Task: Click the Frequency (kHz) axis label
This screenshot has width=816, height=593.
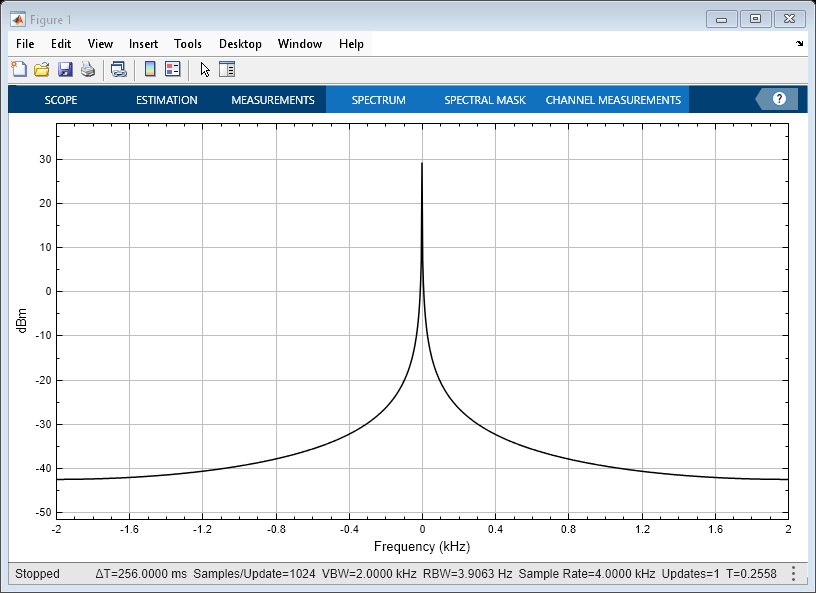Action: (x=422, y=547)
